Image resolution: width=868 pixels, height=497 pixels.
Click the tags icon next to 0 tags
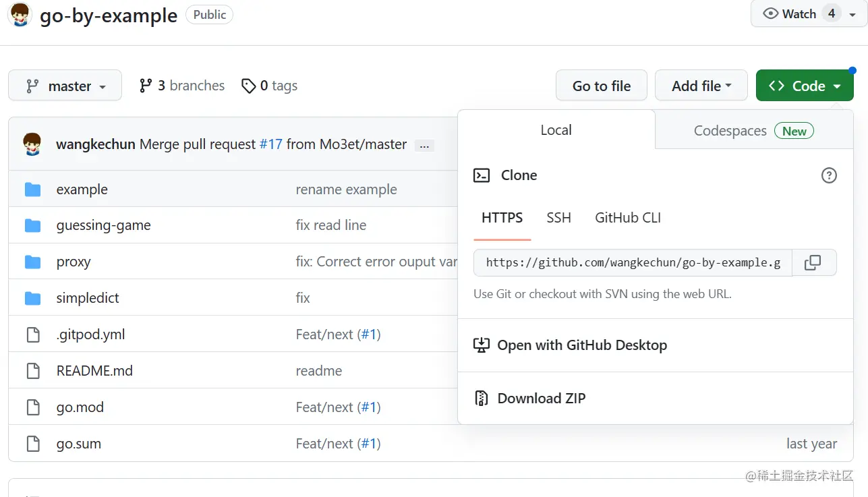tap(249, 86)
